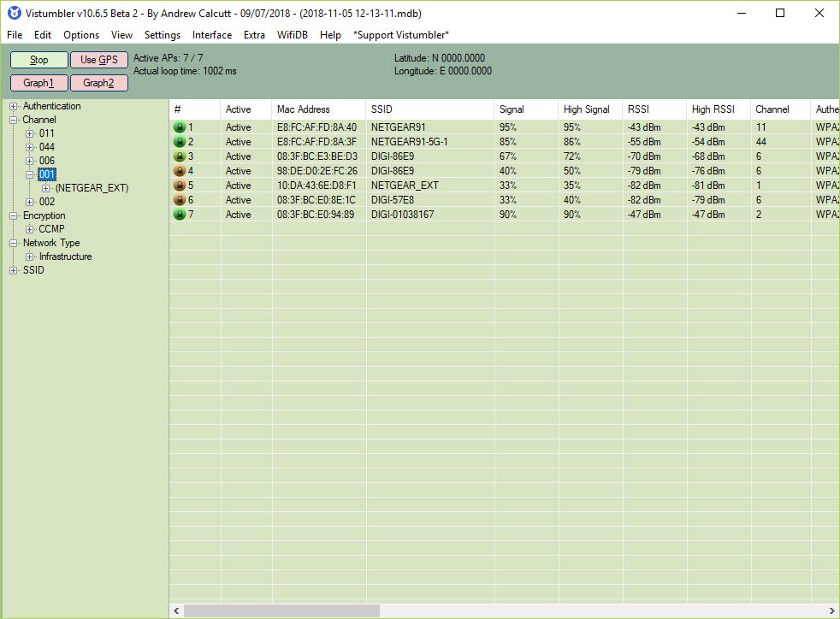Sort by the High Signal column header

pos(590,109)
